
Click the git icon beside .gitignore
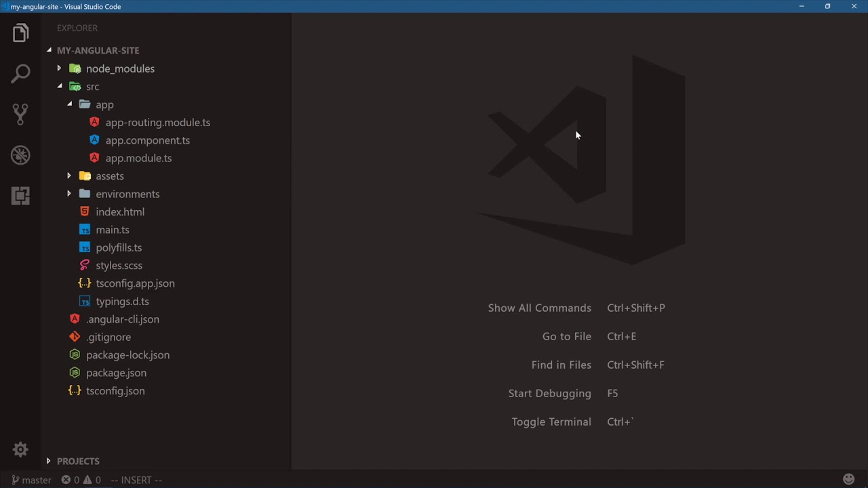pyautogui.click(x=75, y=337)
